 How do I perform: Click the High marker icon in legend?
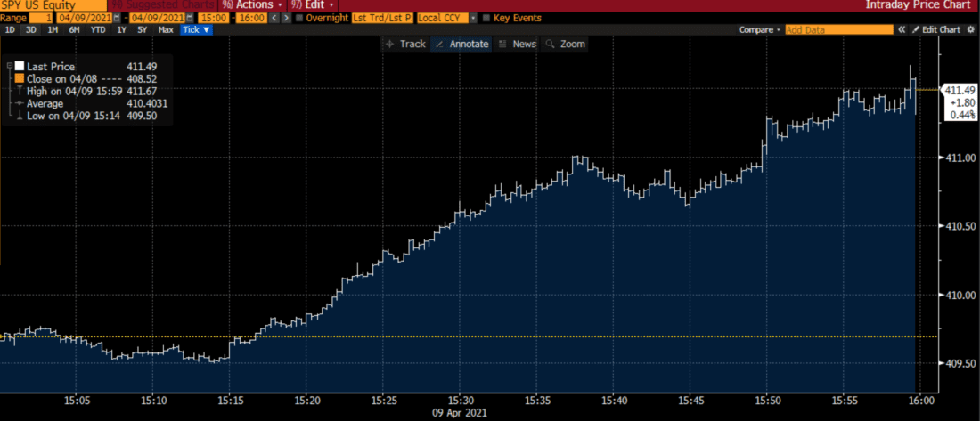20,91
